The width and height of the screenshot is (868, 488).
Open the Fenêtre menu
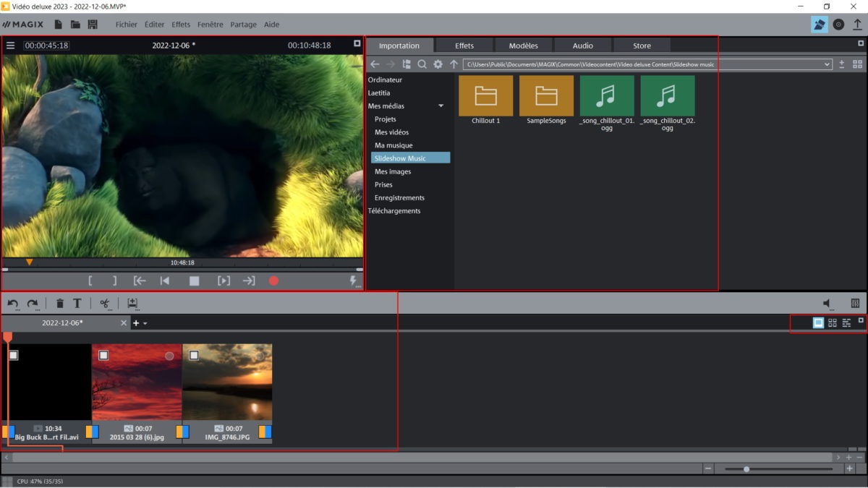(x=210, y=25)
